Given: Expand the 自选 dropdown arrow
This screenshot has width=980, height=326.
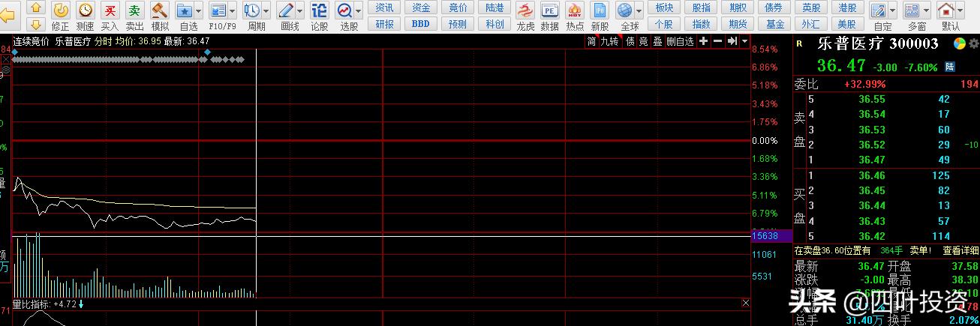Looking at the screenshot, I should [x=198, y=11].
